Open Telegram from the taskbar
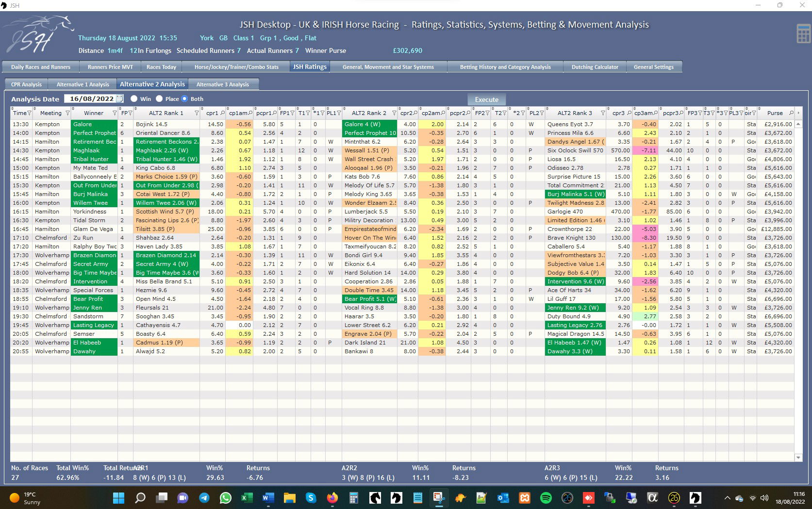 coord(204,498)
